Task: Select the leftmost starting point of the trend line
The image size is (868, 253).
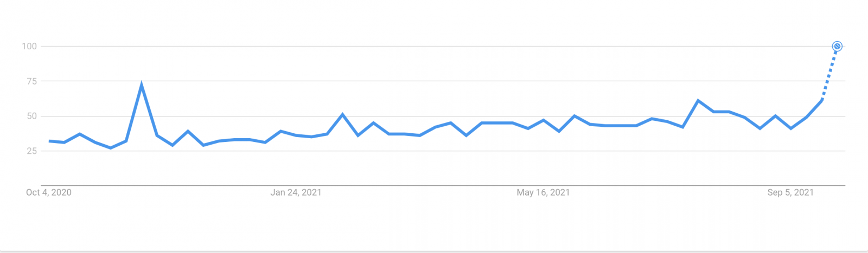Action: pyautogui.click(x=49, y=141)
